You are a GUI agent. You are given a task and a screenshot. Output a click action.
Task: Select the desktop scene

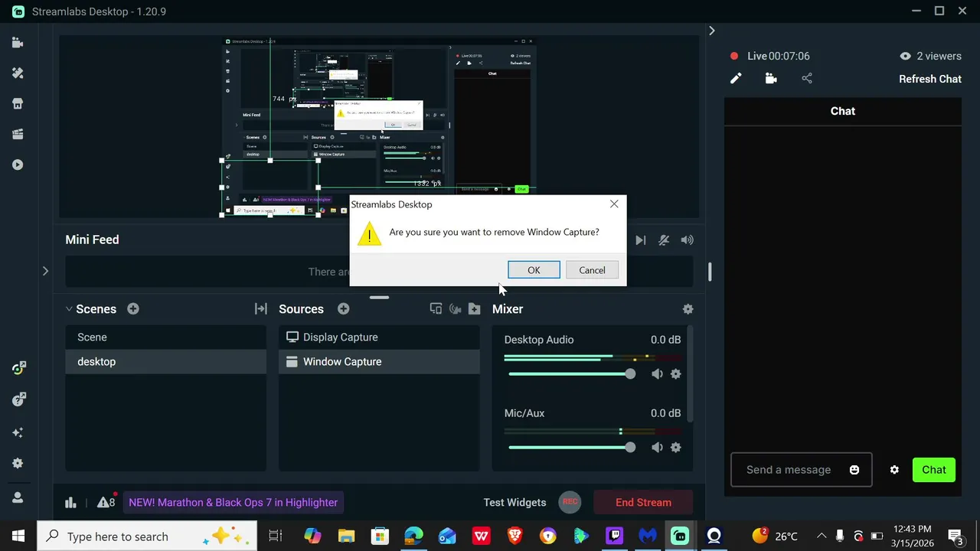point(165,362)
